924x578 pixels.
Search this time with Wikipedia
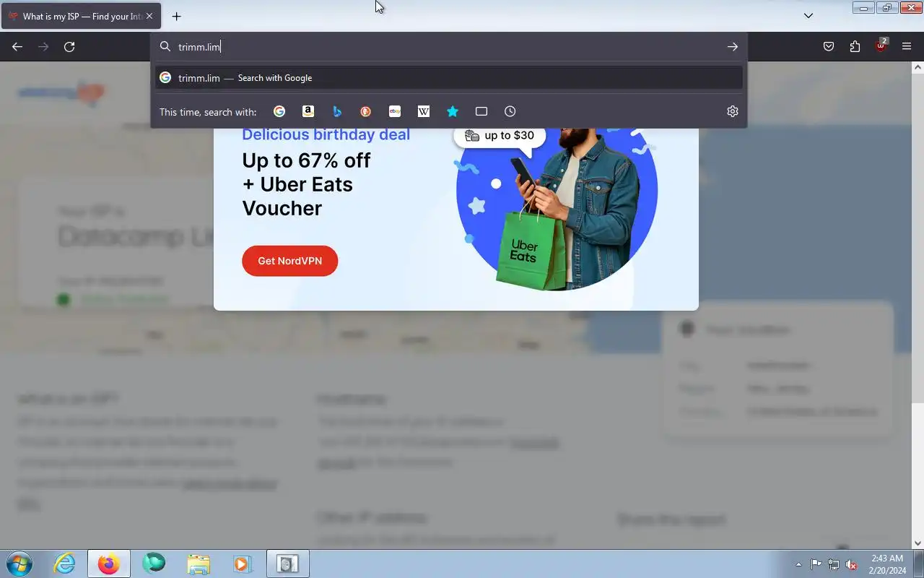pos(424,111)
